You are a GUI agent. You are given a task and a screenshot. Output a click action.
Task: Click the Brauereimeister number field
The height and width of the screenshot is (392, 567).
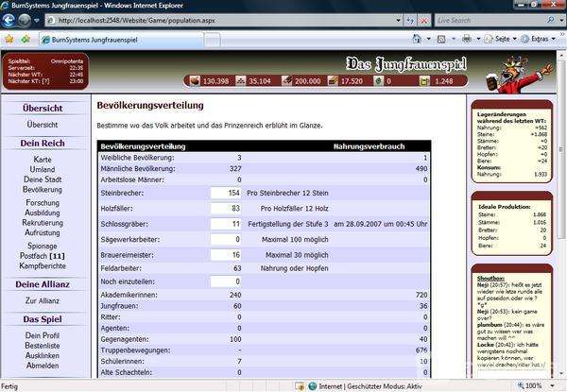coord(226,254)
